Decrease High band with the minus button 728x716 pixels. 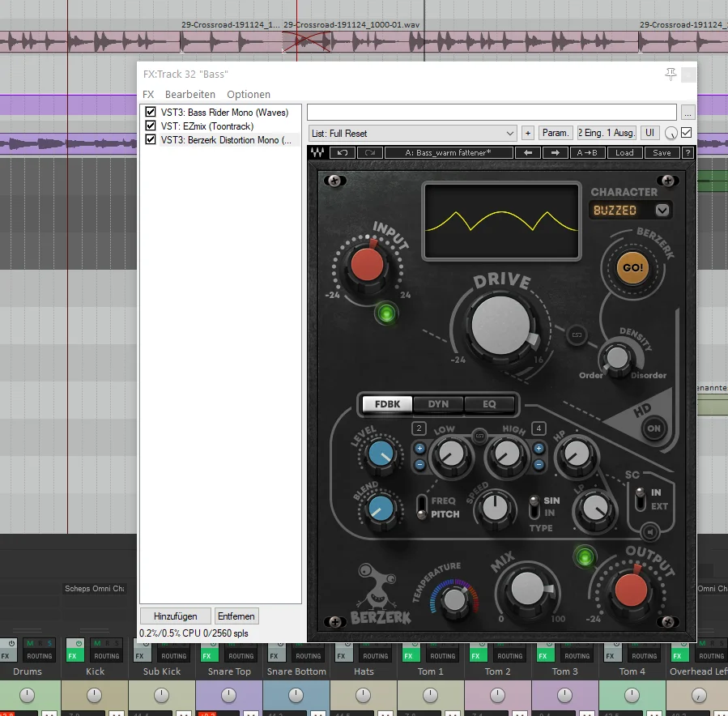tap(539, 464)
